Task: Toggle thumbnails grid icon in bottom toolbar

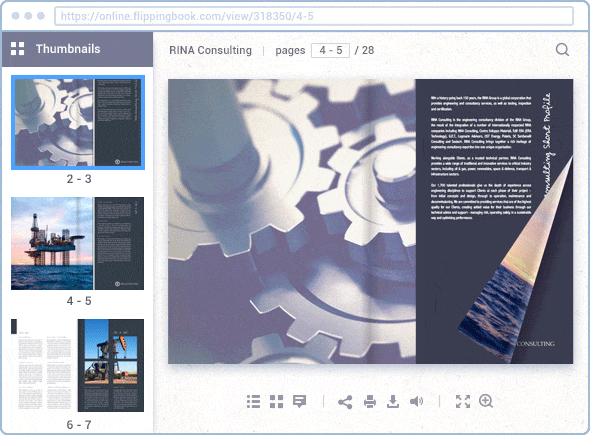Action: (x=277, y=402)
